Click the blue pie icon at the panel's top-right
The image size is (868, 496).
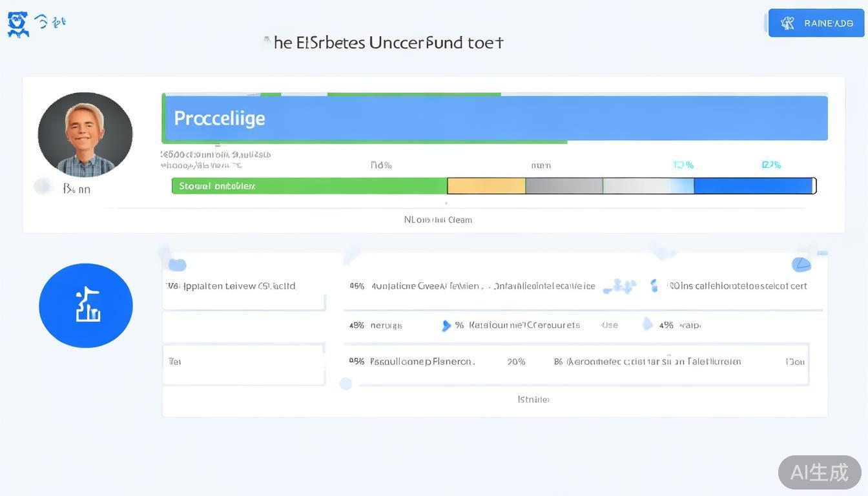801,263
